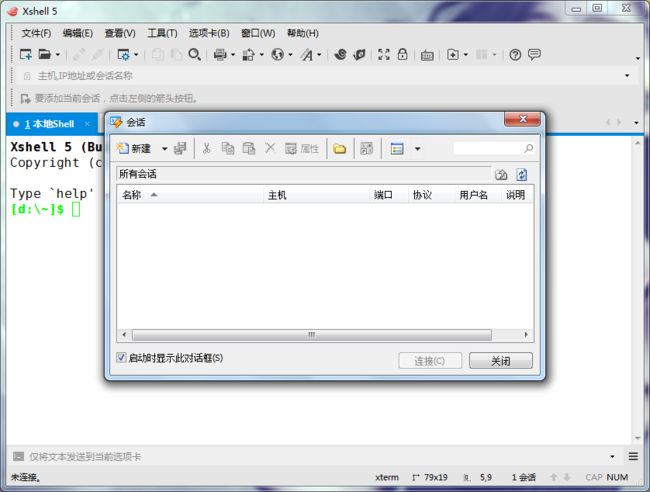Click the compose bar text field
This screenshot has height=492, width=650.
(315, 456)
